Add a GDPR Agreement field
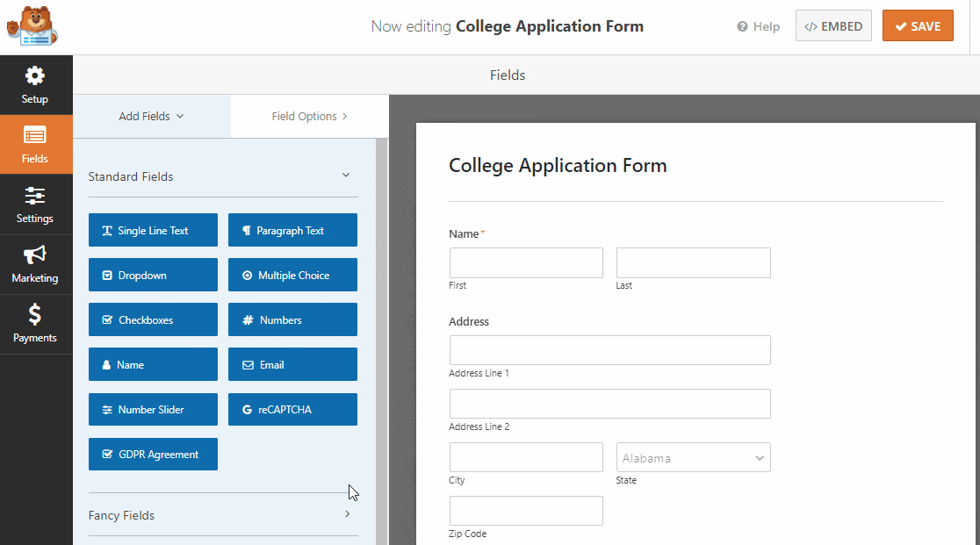 click(153, 455)
